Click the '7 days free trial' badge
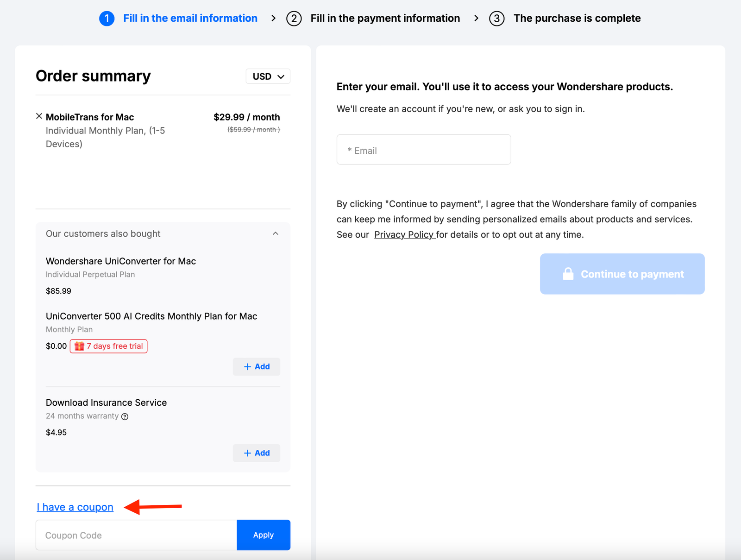 pyautogui.click(x=109, y=346)
